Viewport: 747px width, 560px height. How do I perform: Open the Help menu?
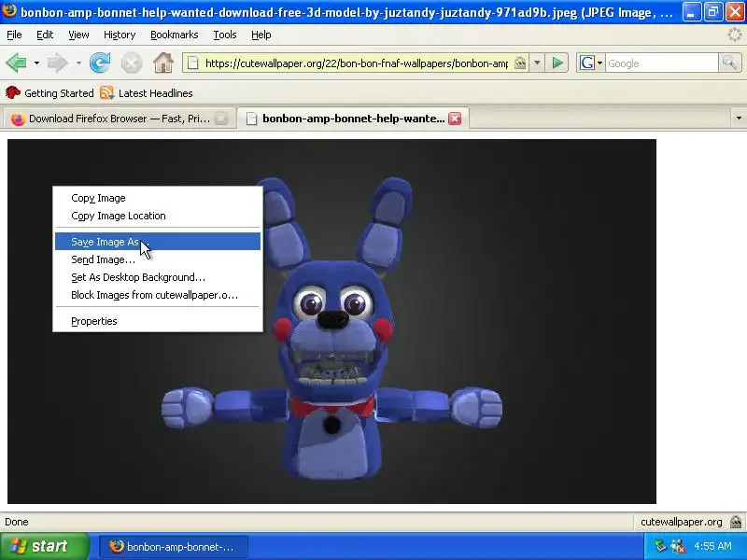tap(261, 35)
